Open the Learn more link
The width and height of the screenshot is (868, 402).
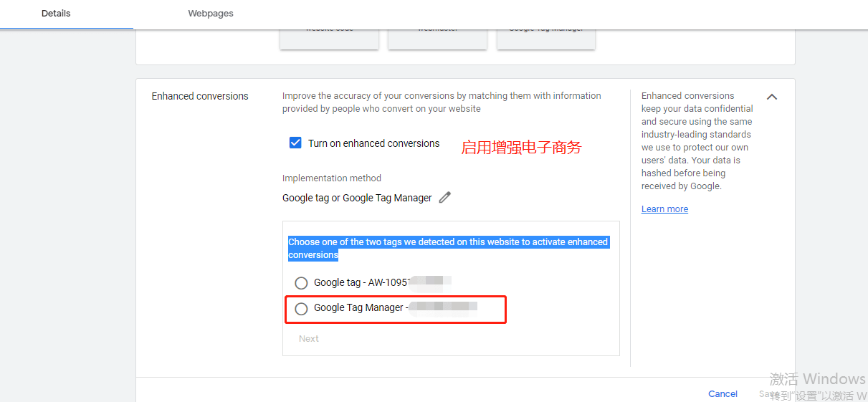coord(664,209)
